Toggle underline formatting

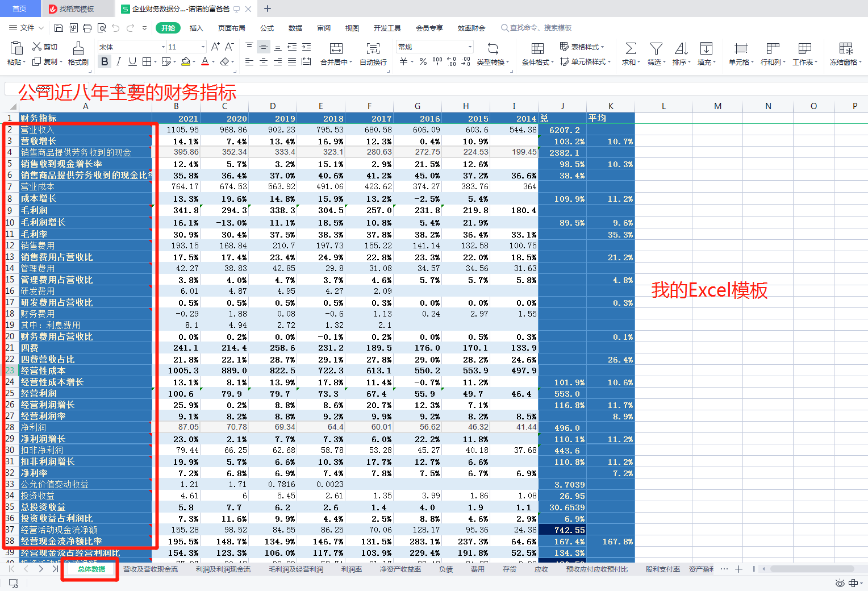coord(132,61)
